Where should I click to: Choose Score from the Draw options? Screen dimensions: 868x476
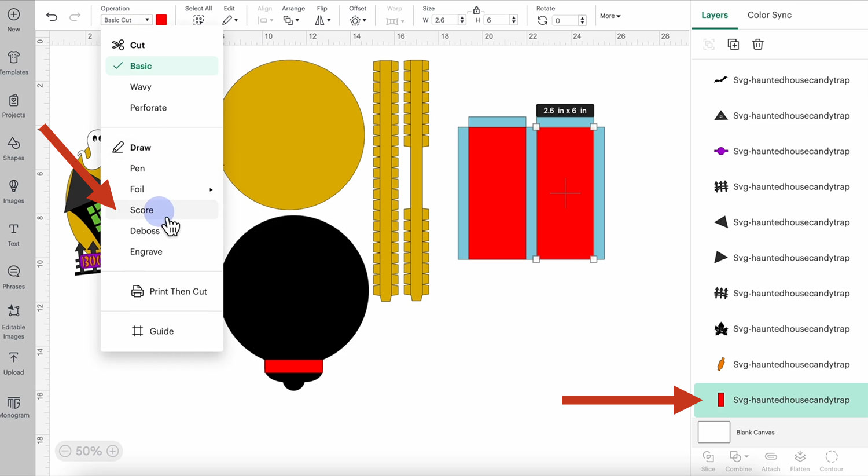click(x=142, y=210)
